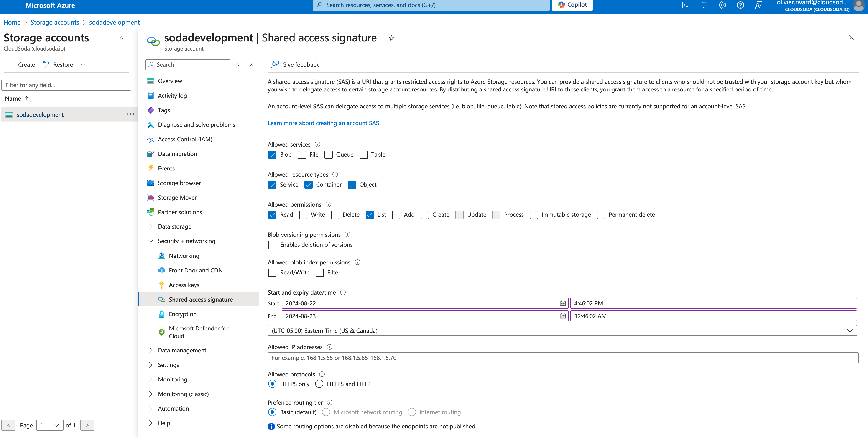The height and width of the screenshot is (437, 868).
Task: Enable the Write permission checkbox
Action: 303,215
